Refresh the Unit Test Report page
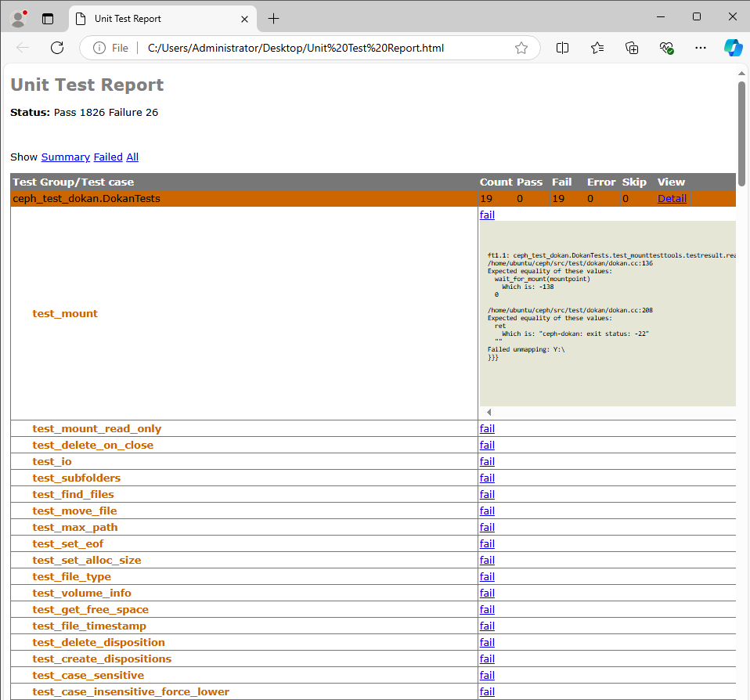Image resolution: width=750 pixels, height=700 pixels. 56,48
